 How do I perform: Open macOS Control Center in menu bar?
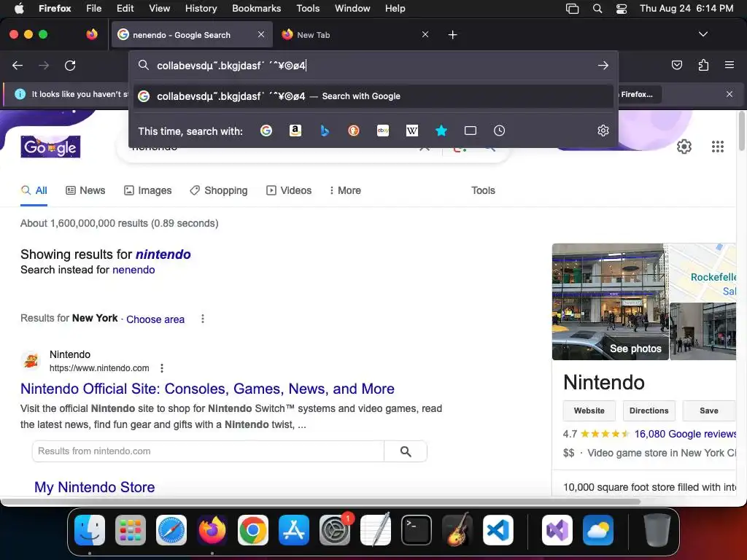tap(622, 9)
